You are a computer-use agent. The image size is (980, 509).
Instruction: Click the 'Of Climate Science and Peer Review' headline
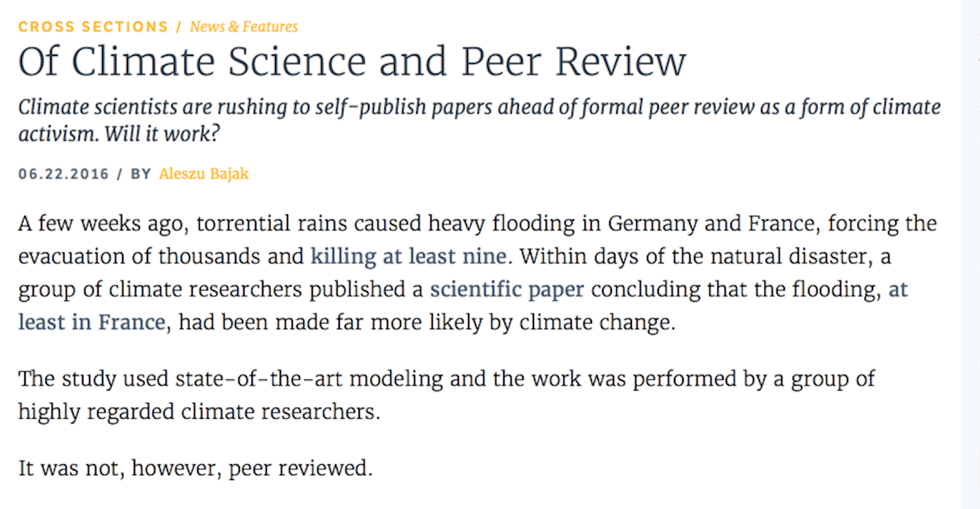tap(352, 62)
